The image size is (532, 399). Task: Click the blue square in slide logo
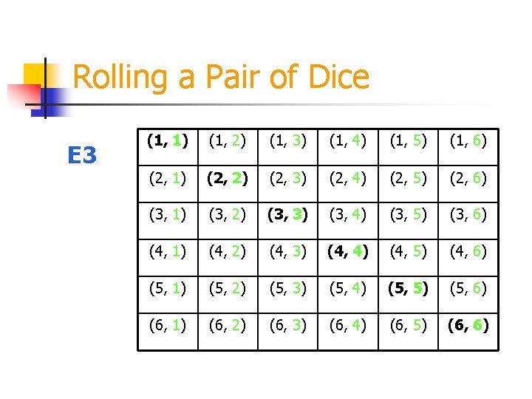tap(51, 103)
